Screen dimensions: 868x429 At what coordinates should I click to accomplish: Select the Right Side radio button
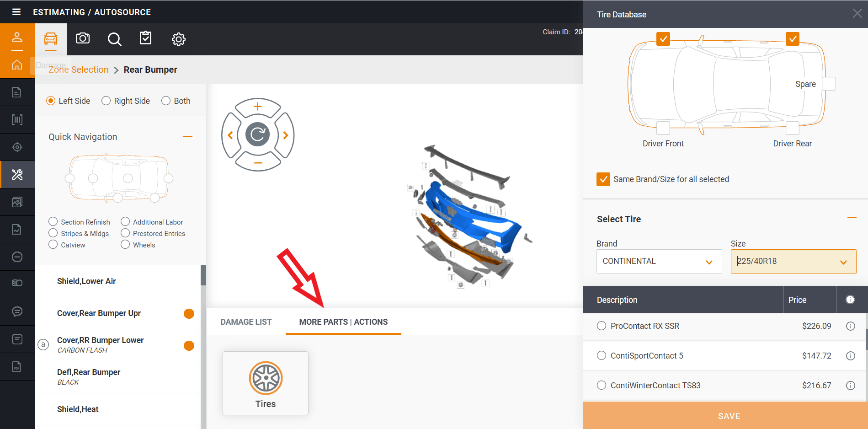pos(106,101)
